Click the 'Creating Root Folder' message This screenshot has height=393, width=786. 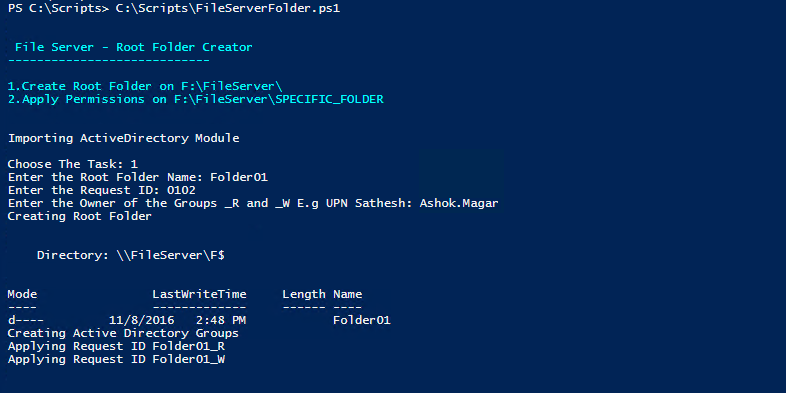(x=80, y=217)
